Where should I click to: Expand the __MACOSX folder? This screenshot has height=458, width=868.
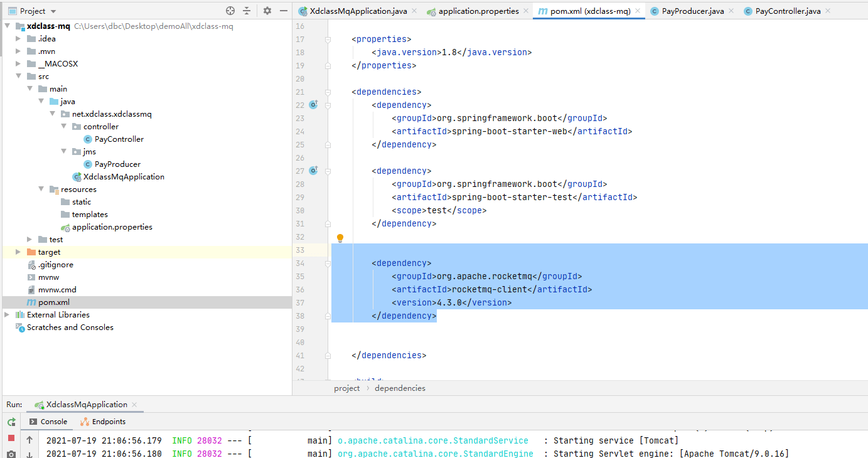(x=19, y=64)
